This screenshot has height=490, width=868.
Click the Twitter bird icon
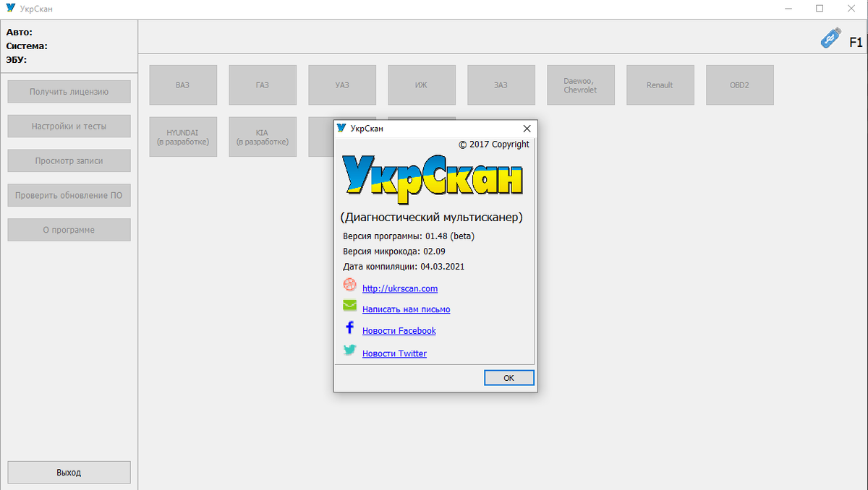pyautogui.click(x=349, y=351)
